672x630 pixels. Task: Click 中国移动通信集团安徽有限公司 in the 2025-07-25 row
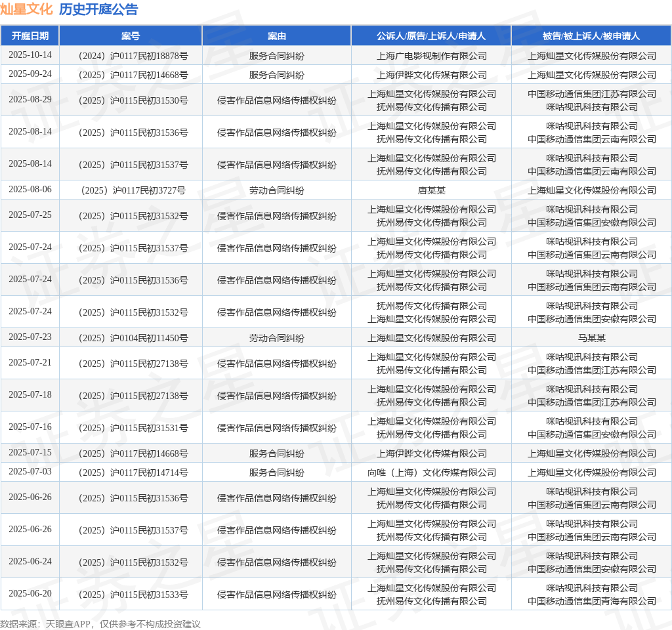(x=592, y=222)
